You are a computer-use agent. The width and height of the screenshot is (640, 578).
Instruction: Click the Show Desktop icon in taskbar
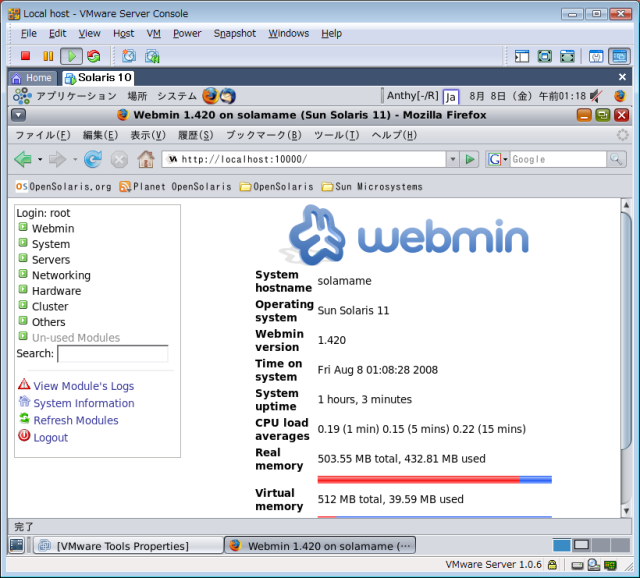(x=17, y=545)
